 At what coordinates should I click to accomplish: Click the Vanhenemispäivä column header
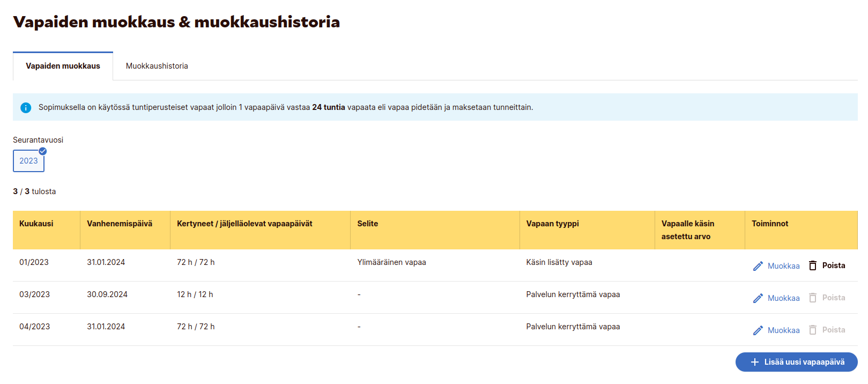(120, 224)
